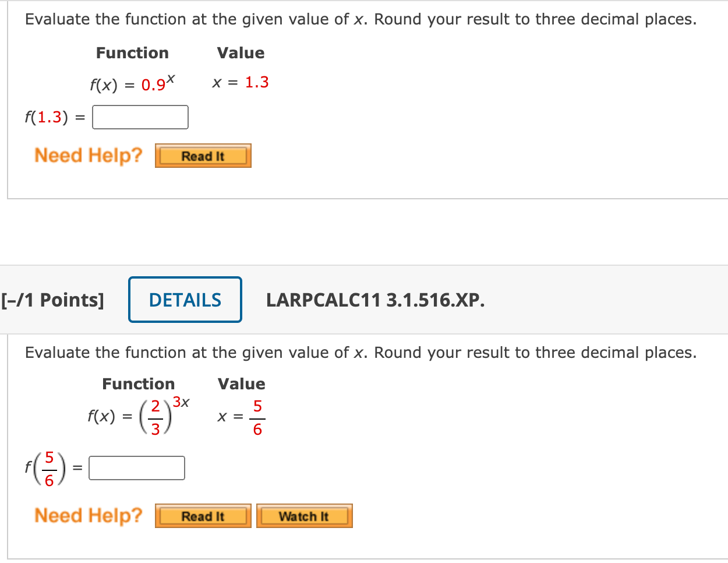Click the Function column header in problem one

132,52
